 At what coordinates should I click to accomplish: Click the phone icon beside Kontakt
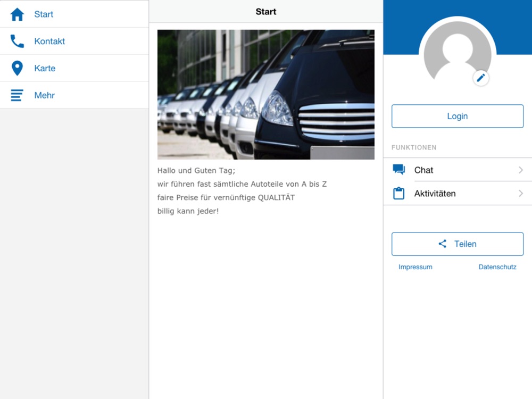pos(17,41)
